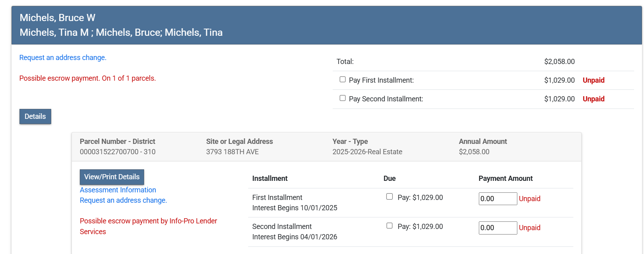Click the topmost Request an address change link
Viewport: 644px width, 254px height.
pos(63,58)
